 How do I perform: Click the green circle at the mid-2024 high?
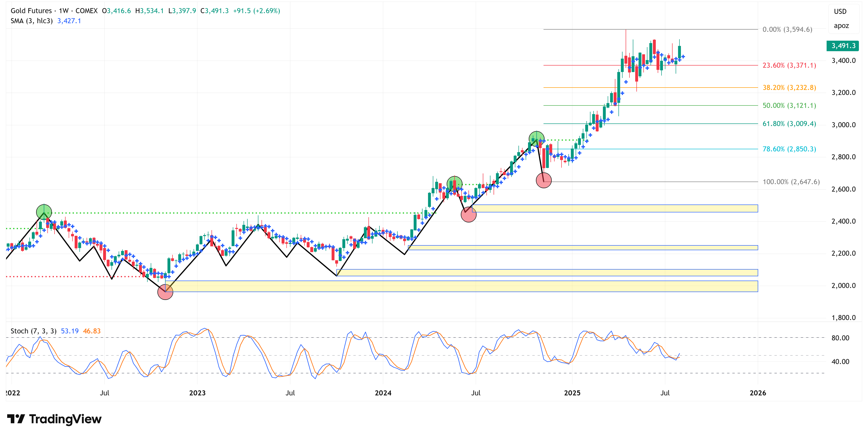(x=455, y=184)
